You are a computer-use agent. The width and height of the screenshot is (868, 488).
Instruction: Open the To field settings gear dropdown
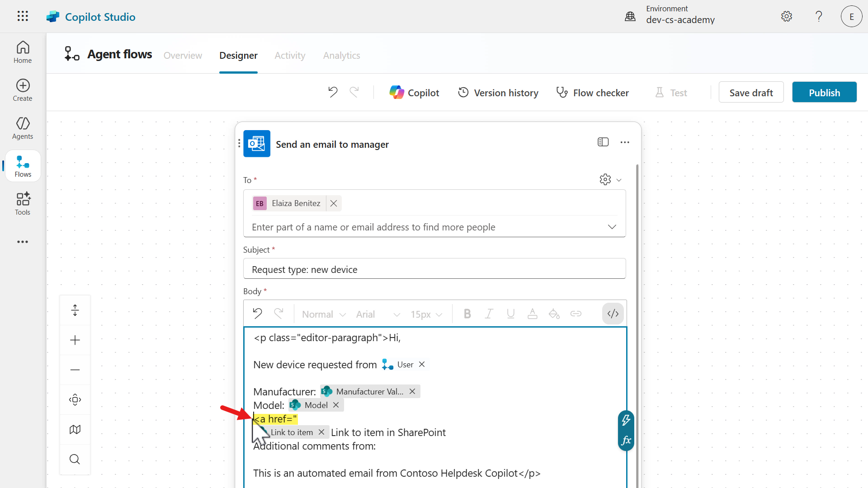610,179
